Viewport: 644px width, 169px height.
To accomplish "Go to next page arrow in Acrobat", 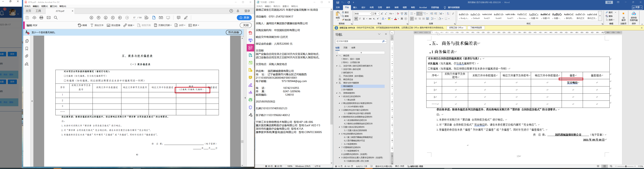I will 106,18.
